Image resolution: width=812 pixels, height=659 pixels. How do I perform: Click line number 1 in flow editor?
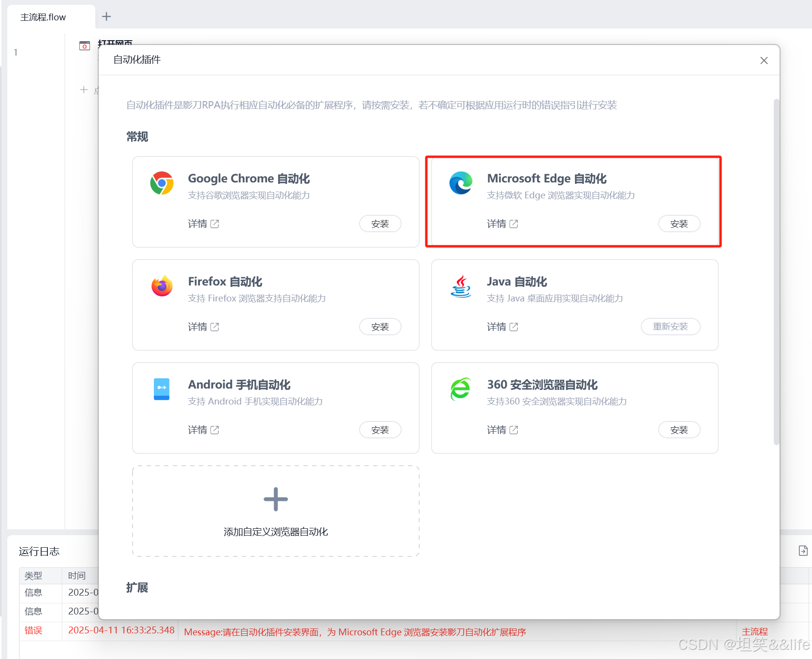[x=15, y=52]
